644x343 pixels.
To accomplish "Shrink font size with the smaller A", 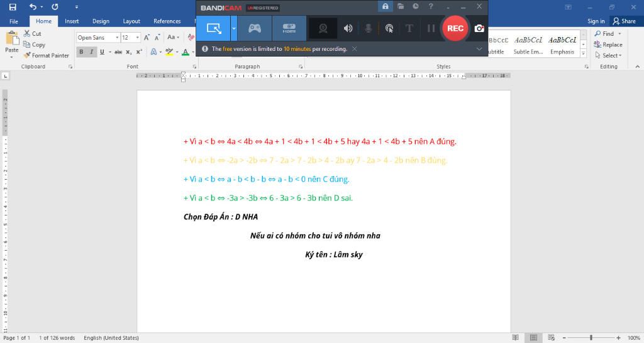I will coord(157,38).
